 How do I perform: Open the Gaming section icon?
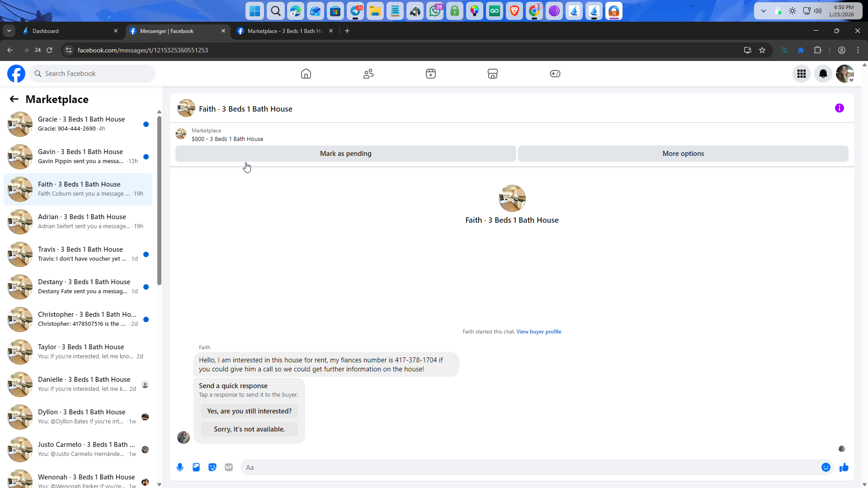point(555,74)
